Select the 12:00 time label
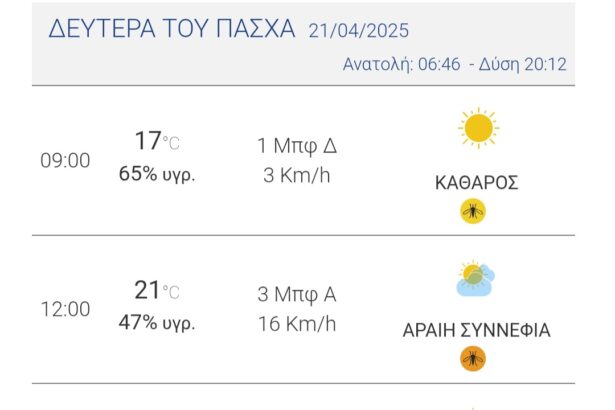Viewport: 615px width, 410px height. pos(65,309)
